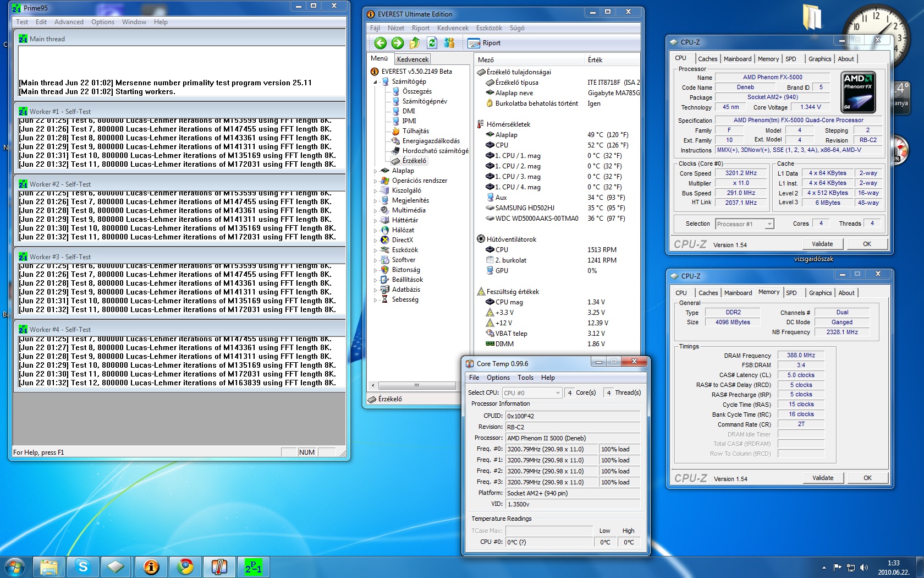Open the Tools menu in Core Temp
Viewport: 924px width, 578px height.
pos(525,378)
